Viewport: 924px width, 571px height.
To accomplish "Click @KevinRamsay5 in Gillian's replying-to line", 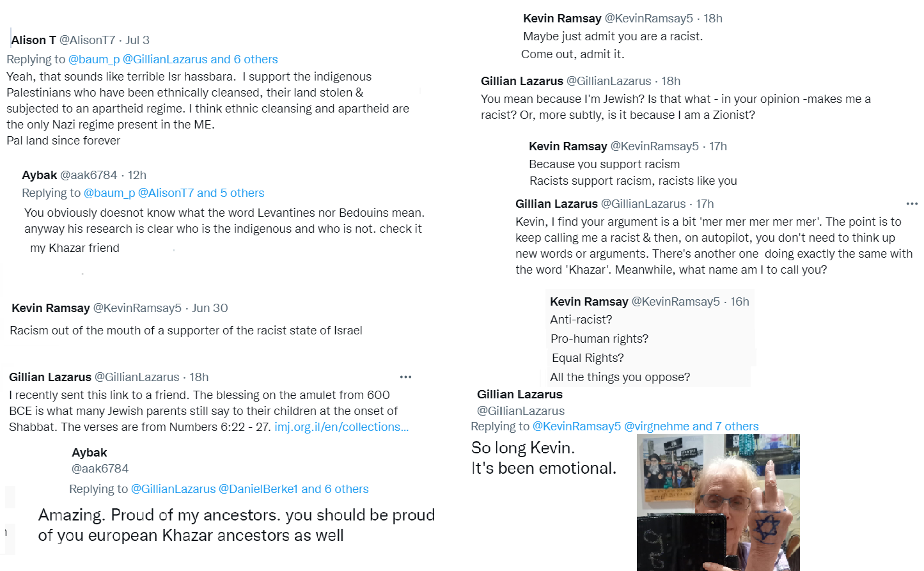I will [576, 426].
